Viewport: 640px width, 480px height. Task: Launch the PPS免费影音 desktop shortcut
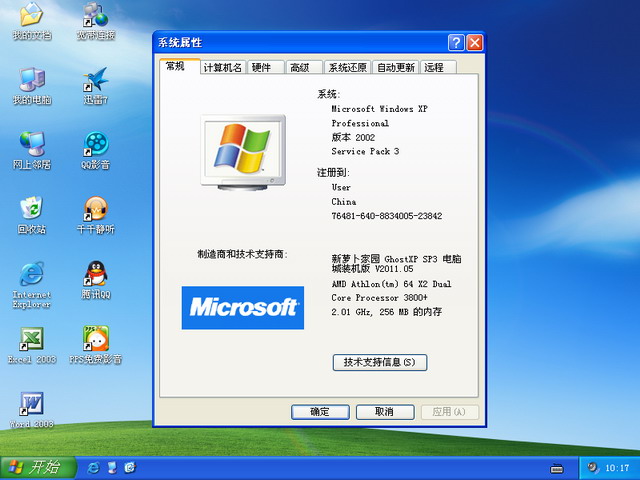tap(96, 344)
